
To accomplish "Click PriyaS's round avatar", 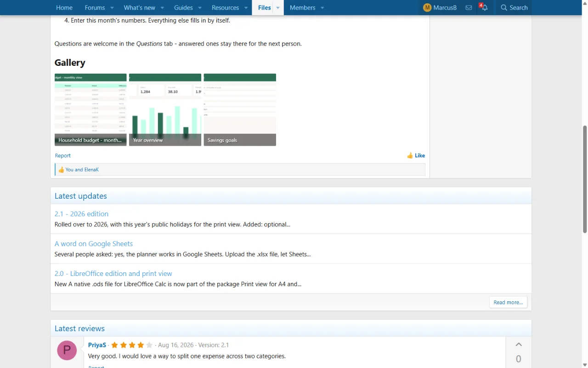I will pyautogui.click(x=67, y=350).
